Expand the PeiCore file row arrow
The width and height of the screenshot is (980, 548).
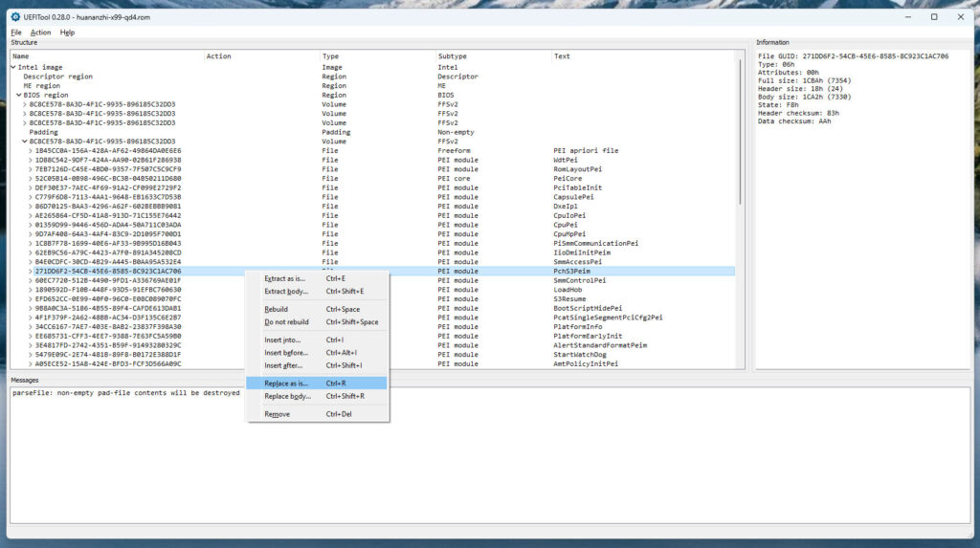click(x=31, y=179)
